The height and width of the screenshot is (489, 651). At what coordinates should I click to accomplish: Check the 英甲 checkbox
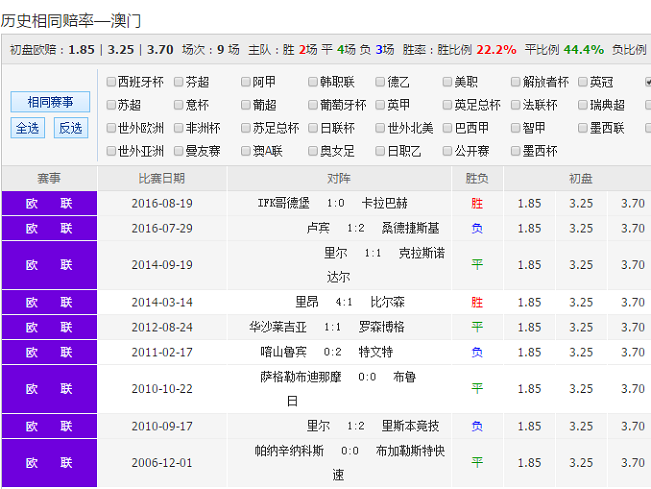point(380,105)
